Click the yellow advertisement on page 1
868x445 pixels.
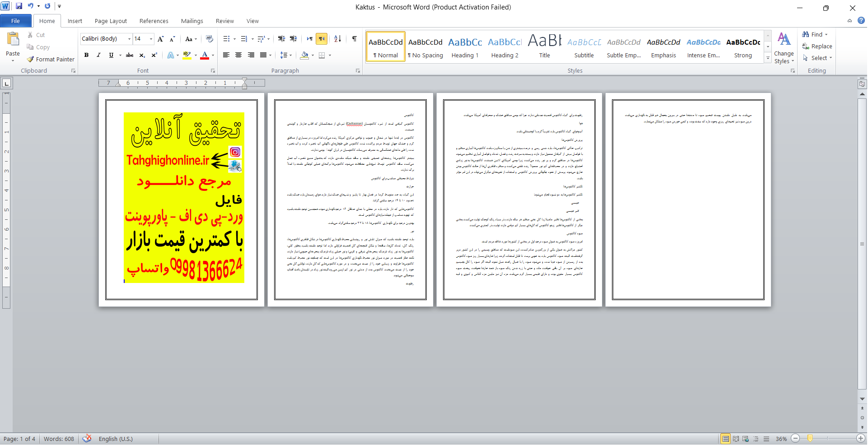coord(184,198)
